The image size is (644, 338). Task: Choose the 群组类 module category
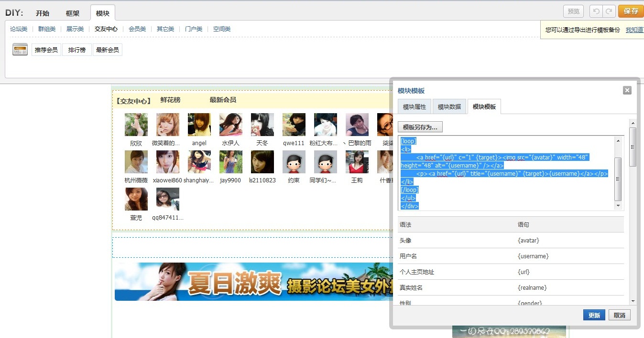click(x=47, y=29)
